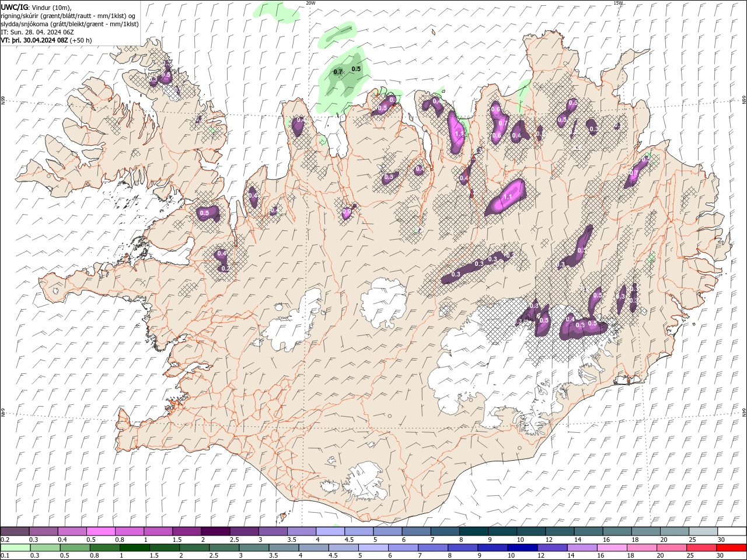
Task: Click the 'IT: Sun. 28. 04. 2024 06Z' line
Action: [37, 32]
